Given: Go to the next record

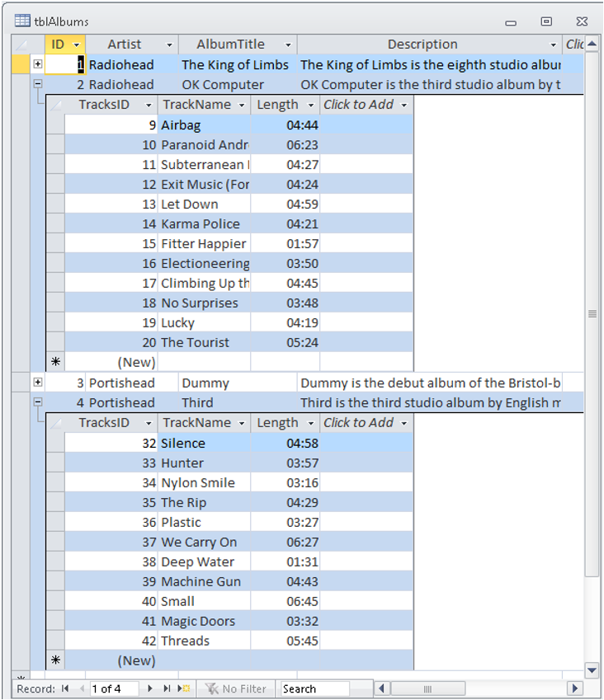Looking at the screenshot, I should click(x=150, y=688).
